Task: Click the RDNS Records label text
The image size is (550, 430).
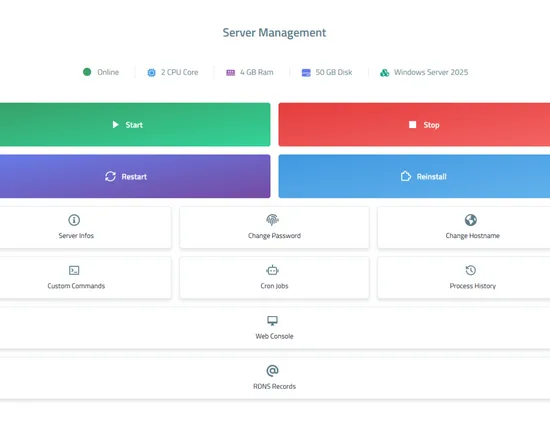Action: tap(274, 386)
